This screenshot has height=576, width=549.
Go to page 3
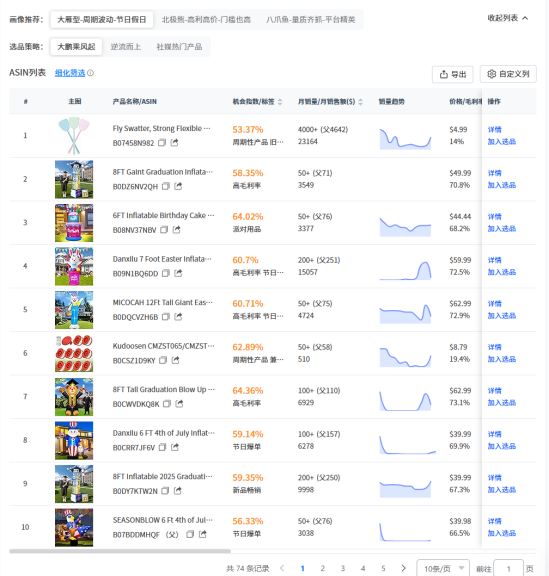point(343,568)
